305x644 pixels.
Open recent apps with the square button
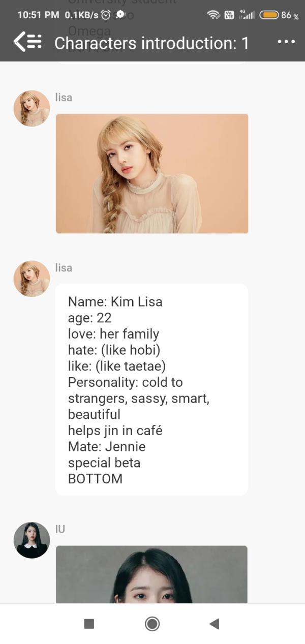89,624
